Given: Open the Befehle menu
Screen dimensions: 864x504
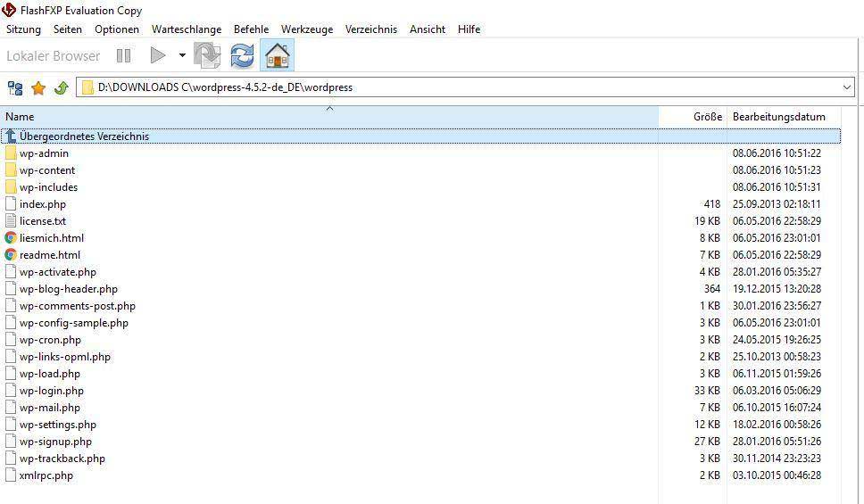Looking at the screenshot, I should click(252, 29).
